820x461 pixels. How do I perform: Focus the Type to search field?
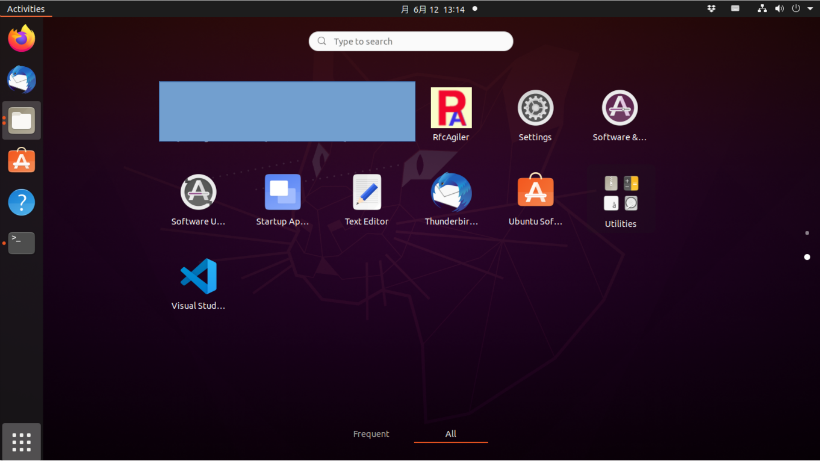pos(411,41)
